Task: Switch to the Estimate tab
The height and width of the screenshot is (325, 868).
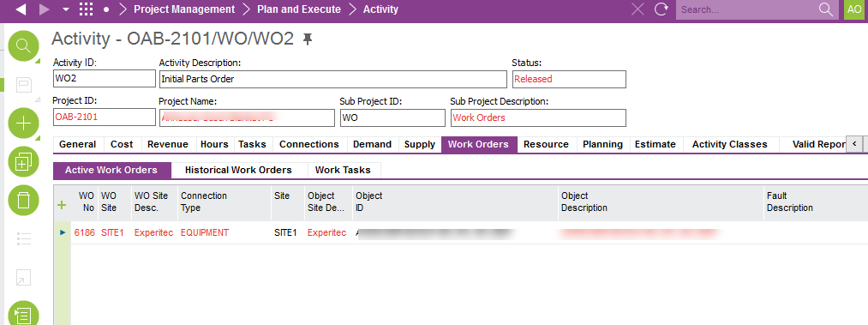Action: tap(655, 145)
